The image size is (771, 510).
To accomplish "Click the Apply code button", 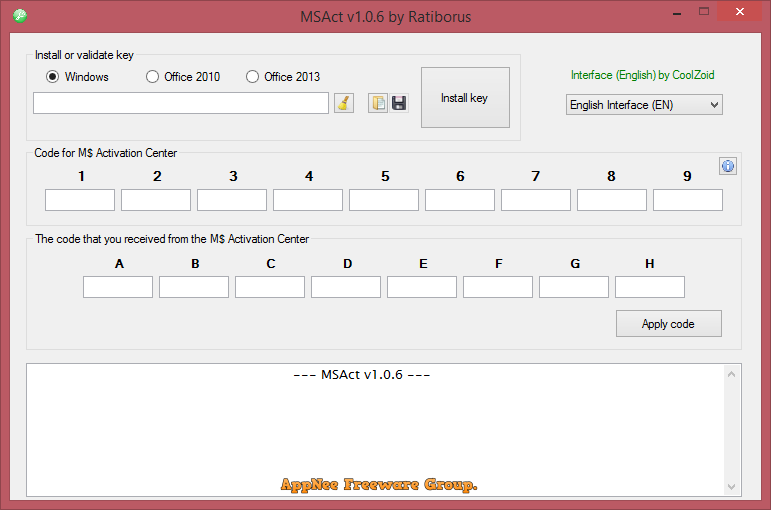I will [x=669, y=324].
